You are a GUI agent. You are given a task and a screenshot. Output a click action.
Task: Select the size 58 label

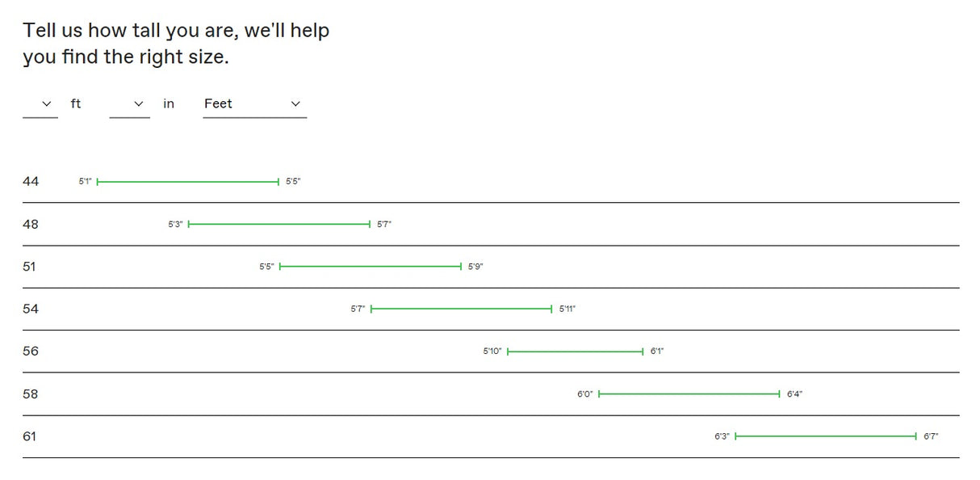pyautogui.click(x=31, y=394)
